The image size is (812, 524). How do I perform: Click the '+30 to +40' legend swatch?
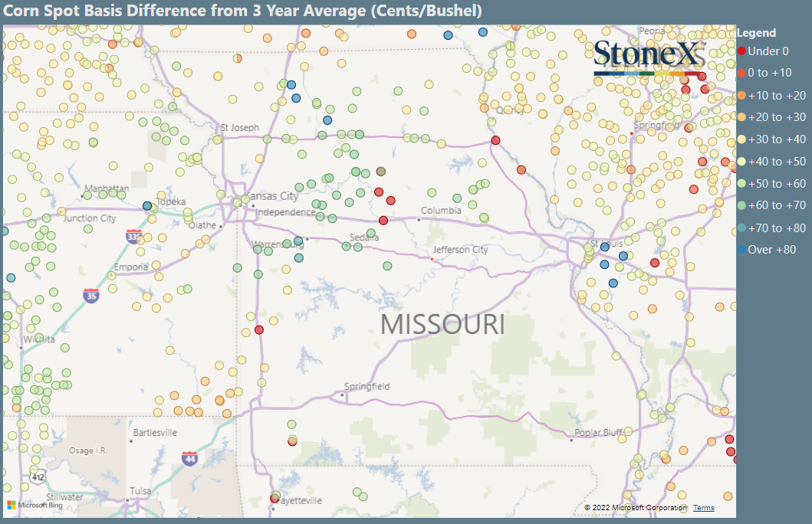[741, 139]
